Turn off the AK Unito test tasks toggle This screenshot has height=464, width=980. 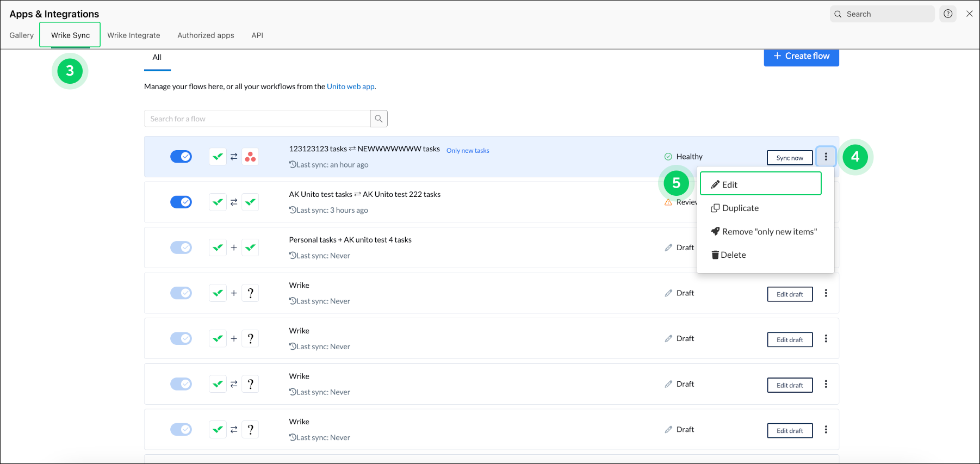coord(181,202)
